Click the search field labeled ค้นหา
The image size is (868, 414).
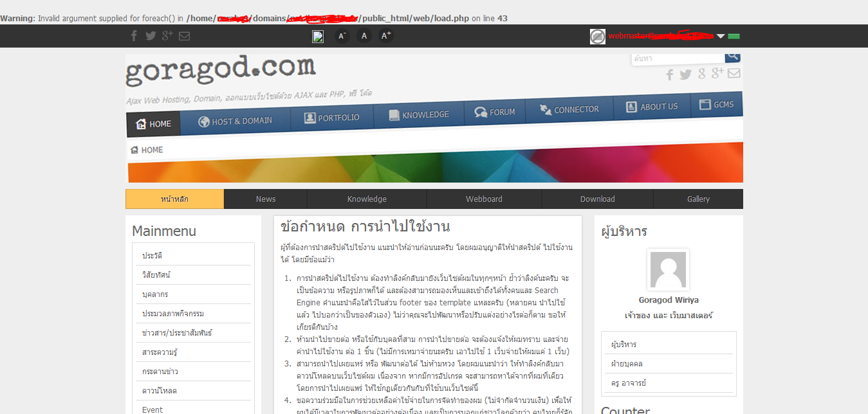678,59
